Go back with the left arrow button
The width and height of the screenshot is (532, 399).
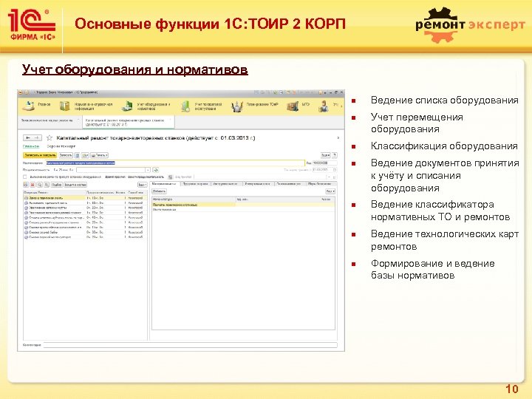(28, 137)
